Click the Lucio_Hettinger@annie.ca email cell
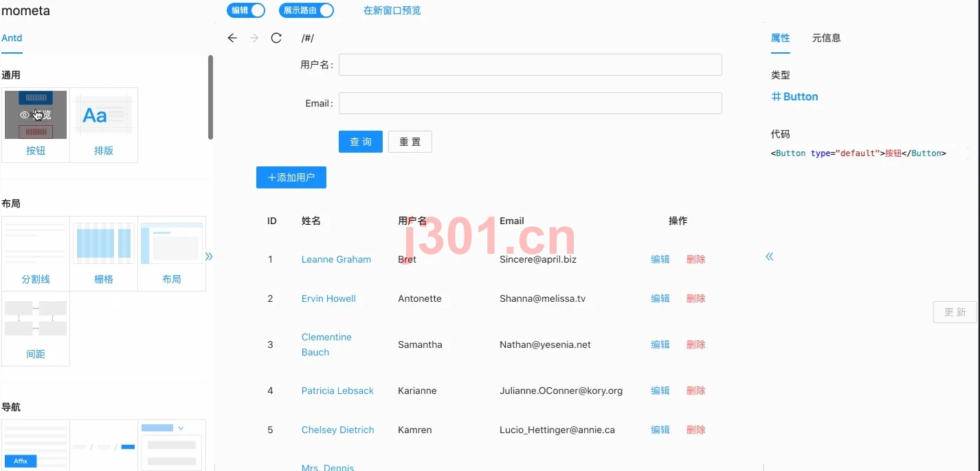 tap(557, 430)
